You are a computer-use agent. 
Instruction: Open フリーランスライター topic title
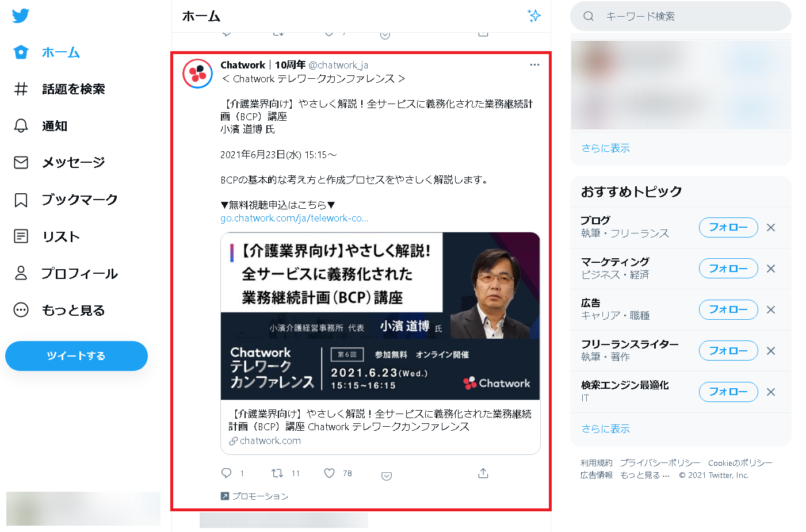tap(630, 345)
